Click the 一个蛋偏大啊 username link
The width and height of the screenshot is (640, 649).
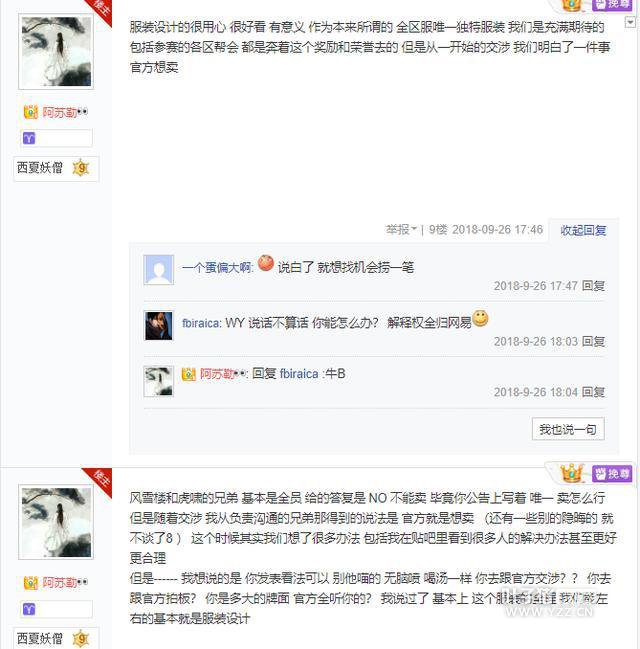(x=217, y=268)
